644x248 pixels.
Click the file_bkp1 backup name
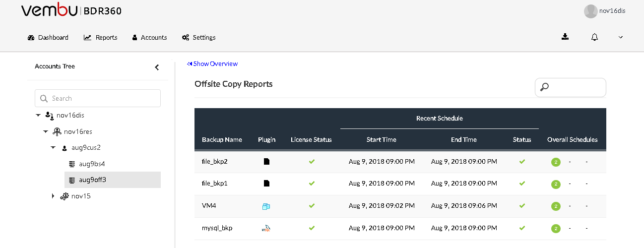[215, 183]
